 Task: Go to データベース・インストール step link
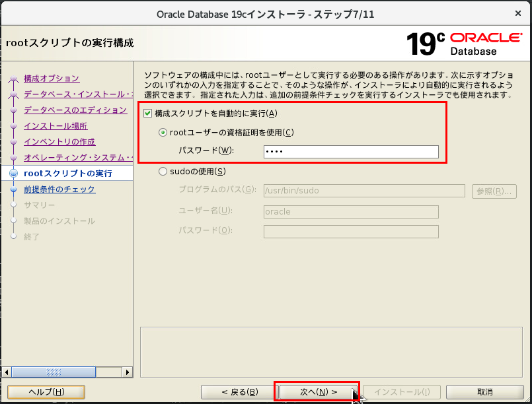78,94
